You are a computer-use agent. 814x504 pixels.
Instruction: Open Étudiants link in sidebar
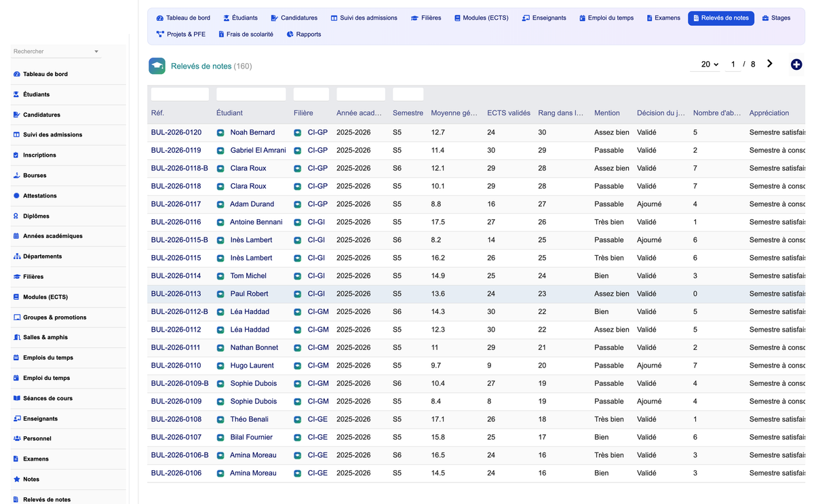point(36,94)
